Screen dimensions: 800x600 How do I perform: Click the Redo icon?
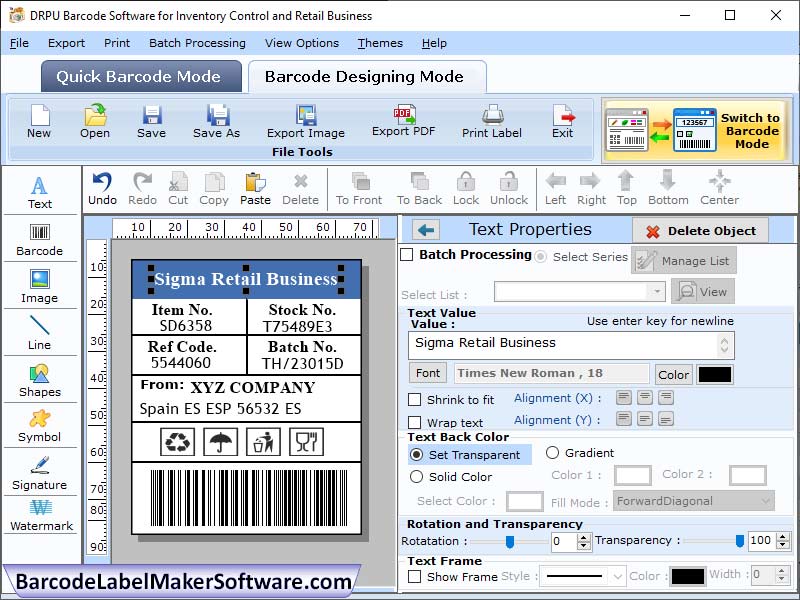pyautogui.click(x=142, y=189)
